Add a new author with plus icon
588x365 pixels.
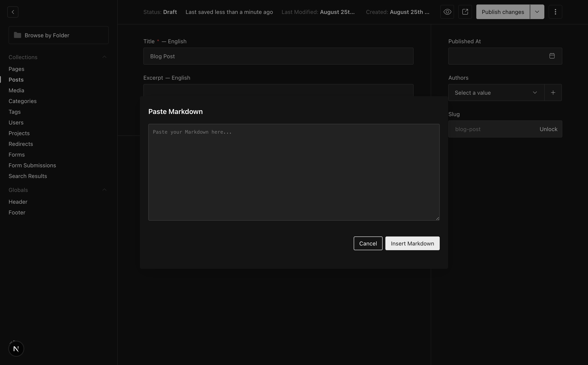553,93
